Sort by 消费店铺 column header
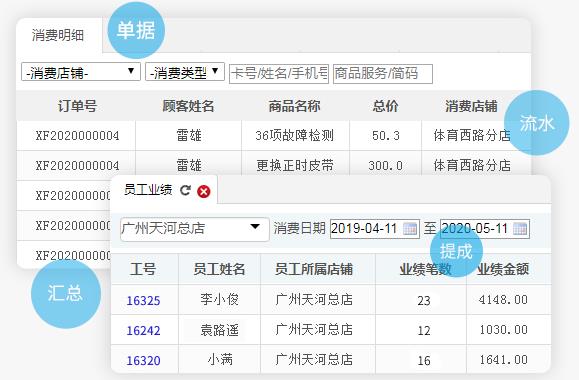Image resolution: width=579 pixels, height=380 pixels. tap(471, 106)
